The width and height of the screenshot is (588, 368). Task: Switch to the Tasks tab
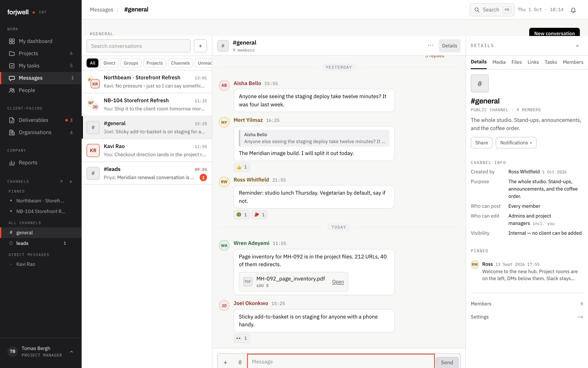pyautogui.click(x=551, y=62)
